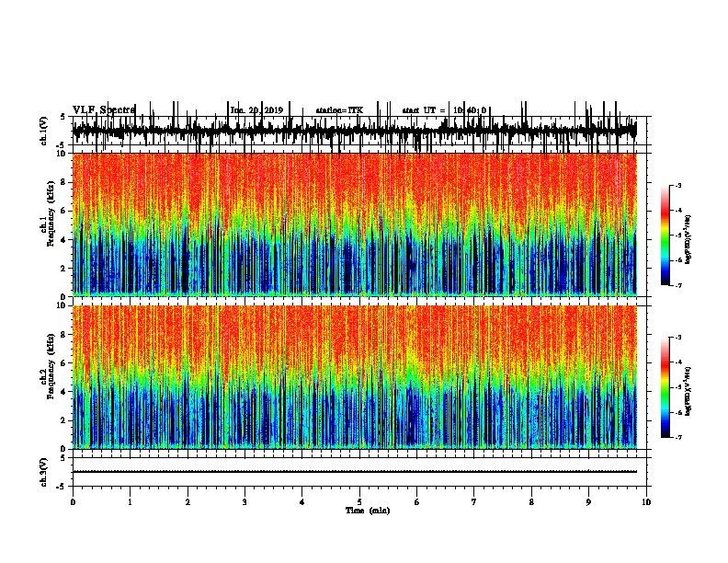The image size is (728, 563).
Task: Click the ch.2 spectrogram color scale bar
Action: pyautogui.click(x=665, y=387)
